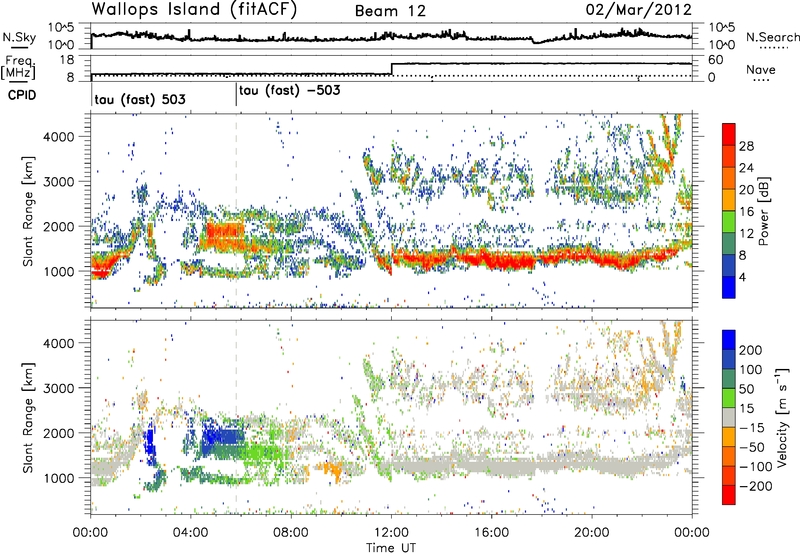Click the '12:00' time axis tick label
Viewport: 800px width, 554px height.
point(391,533)
